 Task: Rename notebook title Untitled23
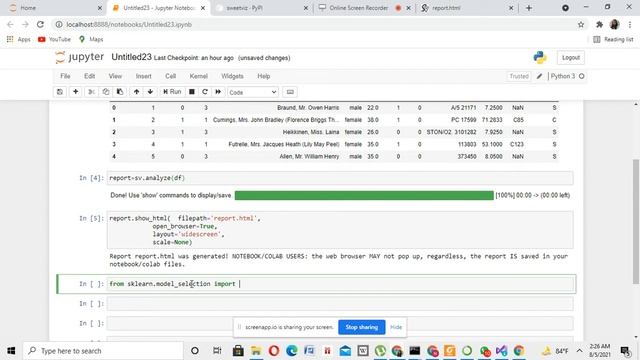[x=131, y=57]
